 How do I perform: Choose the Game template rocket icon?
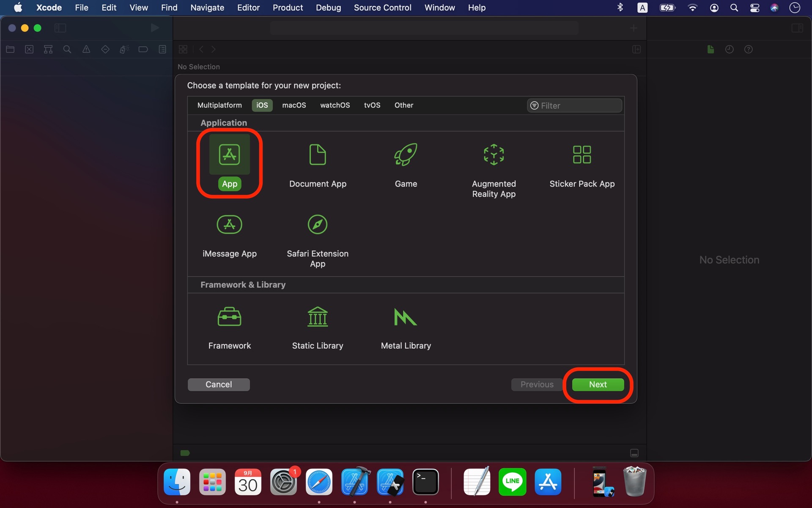pos(406,155)
